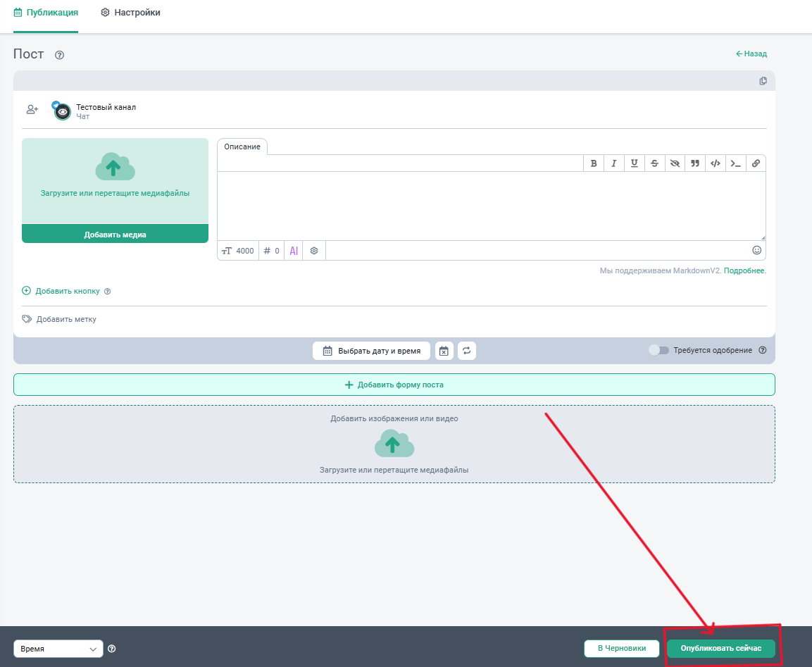Image resolution: width=812 pixels, height=667 pixels.
Task: Click the copy post icon
Action: click(763, 81)
